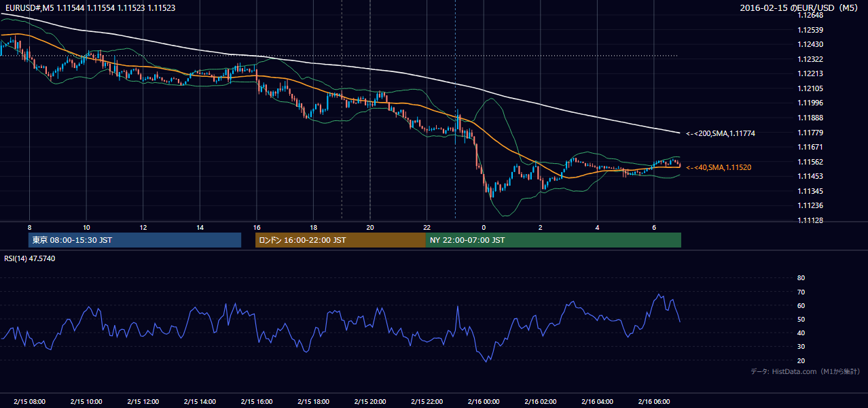Image resolution: width=868 pixels, height=408 pixels.
Task: Click hour 8 label under price chart
Action: click(29, 227)
